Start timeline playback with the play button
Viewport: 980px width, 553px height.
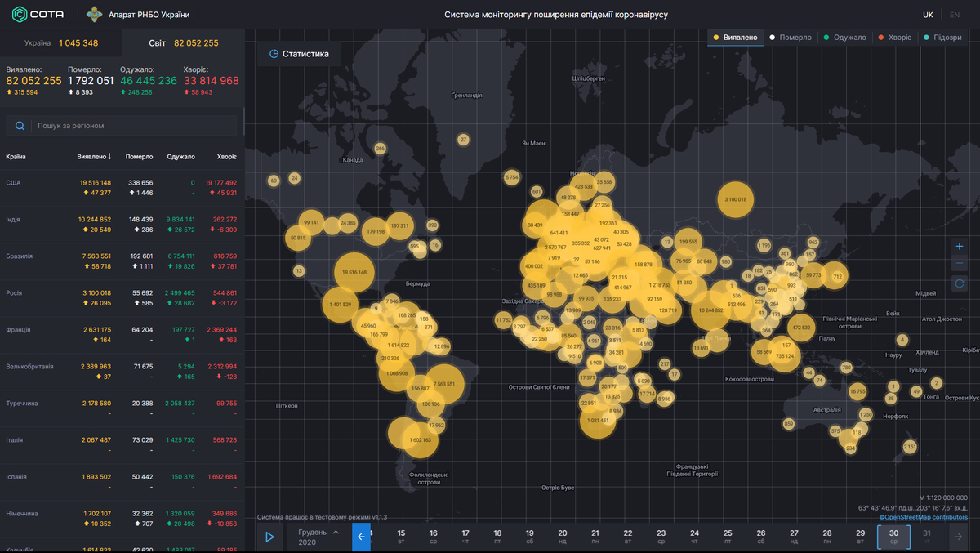269,537
